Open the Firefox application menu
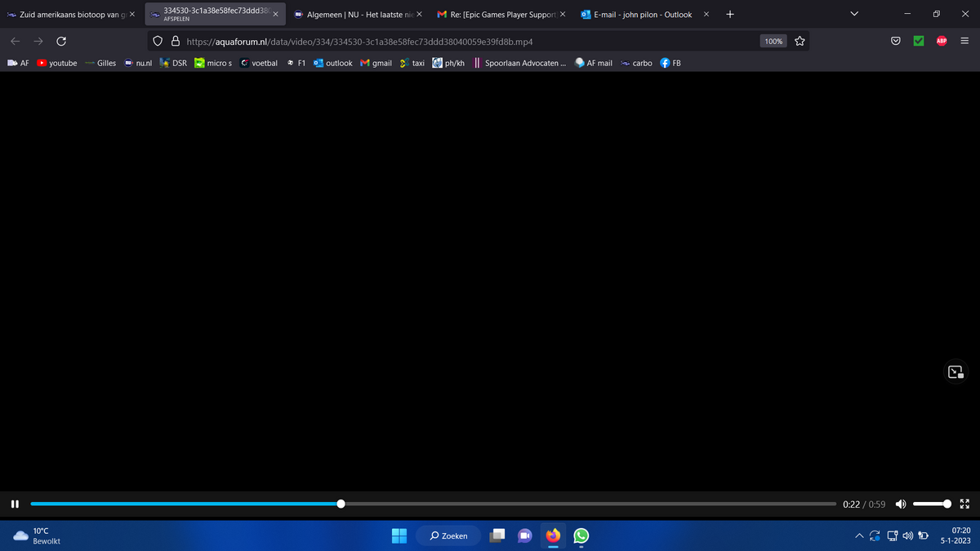The height and width of the screenshot is (551, 980). pos(964,41)
